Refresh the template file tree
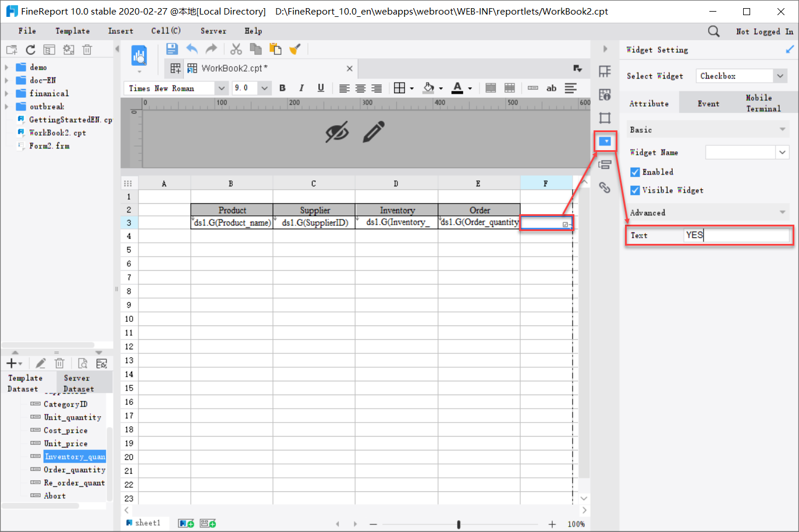Image resolution: width=799 pixels, height=532 pixels. pyautogui.click(x=30, y=49)
